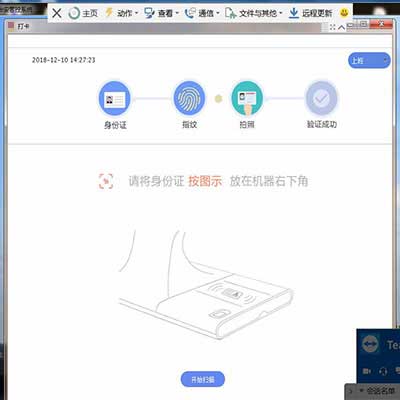Screen dimensions: 400x400
Task: Click the 身份证 ID card step icon
Action: tap(115, 99)
